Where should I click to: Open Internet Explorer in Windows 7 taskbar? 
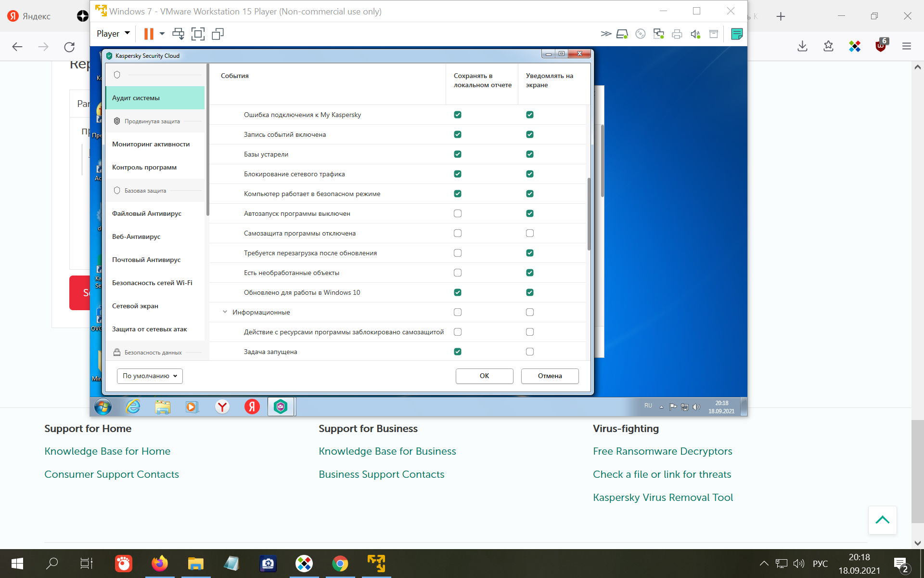tap(133, 407)
